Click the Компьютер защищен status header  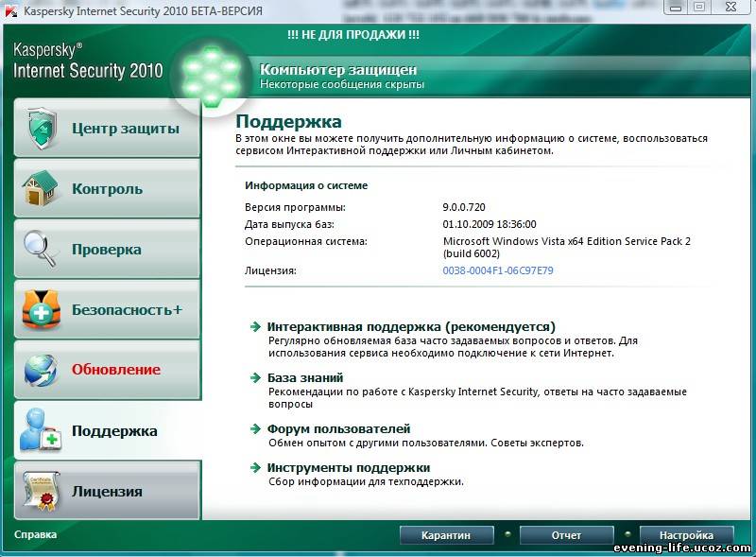338,69
